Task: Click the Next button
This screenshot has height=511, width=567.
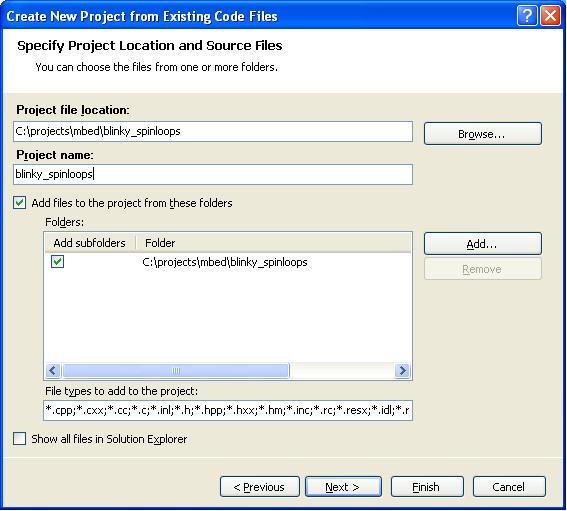Action: coord(343,487)
